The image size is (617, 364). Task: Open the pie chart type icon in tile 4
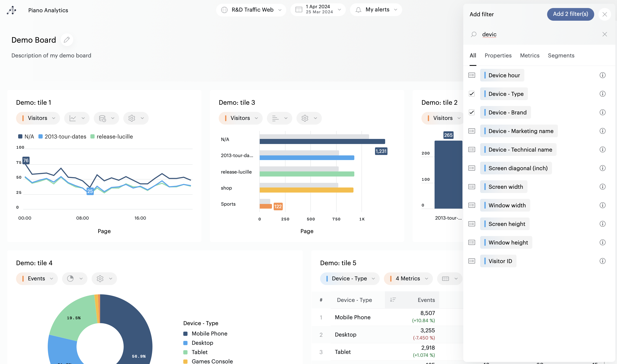coord(70,278)
